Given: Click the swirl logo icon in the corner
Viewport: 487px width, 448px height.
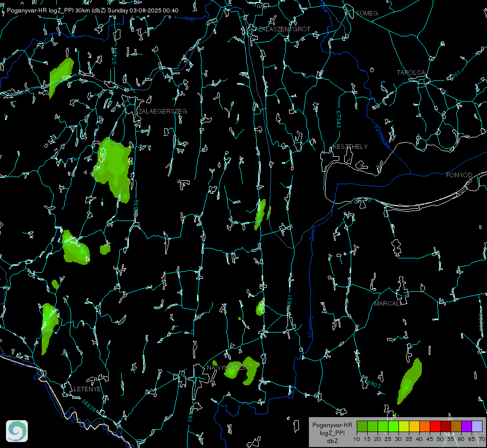Looking at the screenshot, I should 17,431.
